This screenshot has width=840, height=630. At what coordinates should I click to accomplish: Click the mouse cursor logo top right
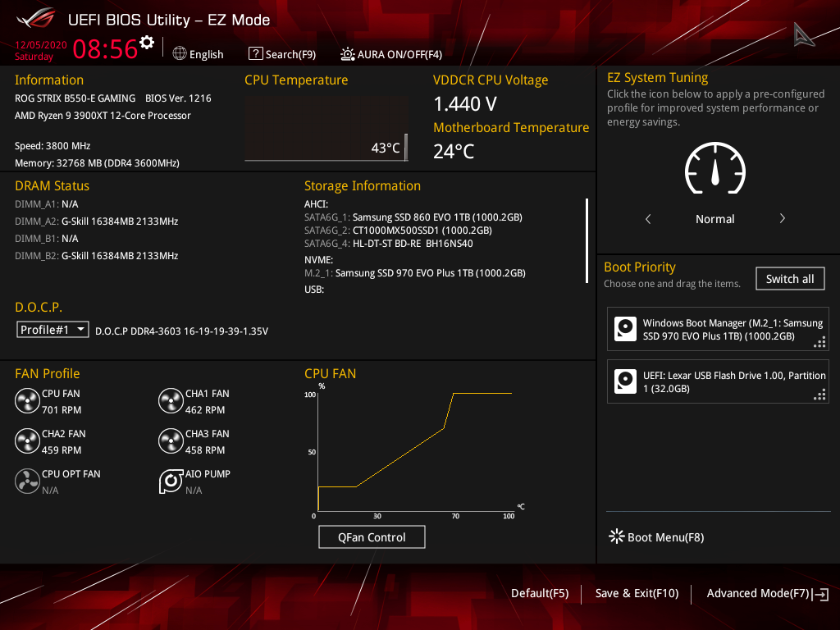804,34
